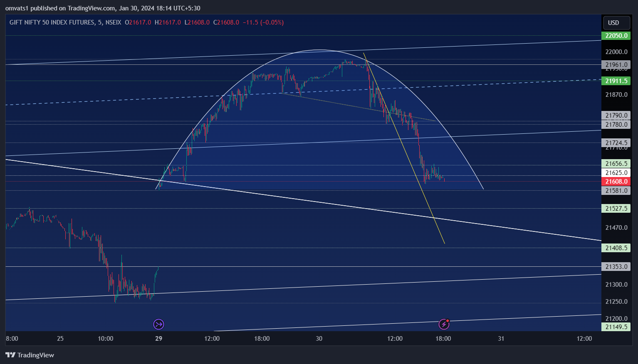Select the 21656.5 price label
638x364 pixels.
[616, 164]
